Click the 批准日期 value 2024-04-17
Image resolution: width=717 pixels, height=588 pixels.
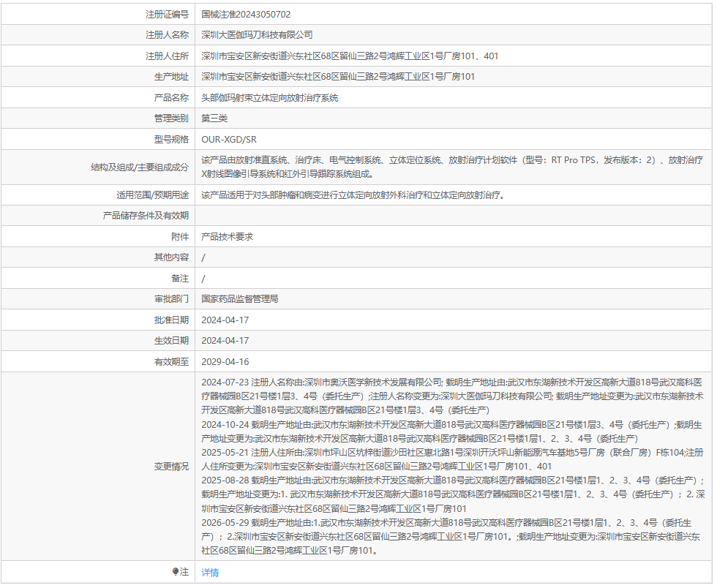click(225, 320)
